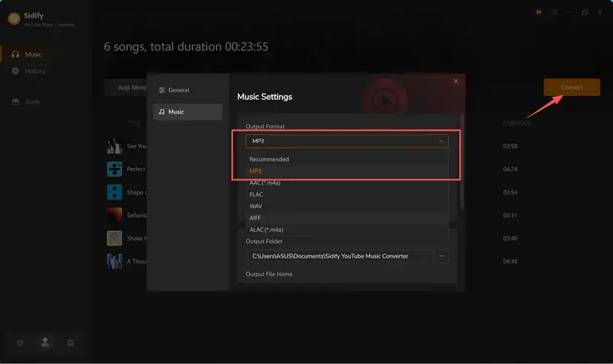Switch to General settings tab
This screenshot has height=364, width=613.
(188, 90)
